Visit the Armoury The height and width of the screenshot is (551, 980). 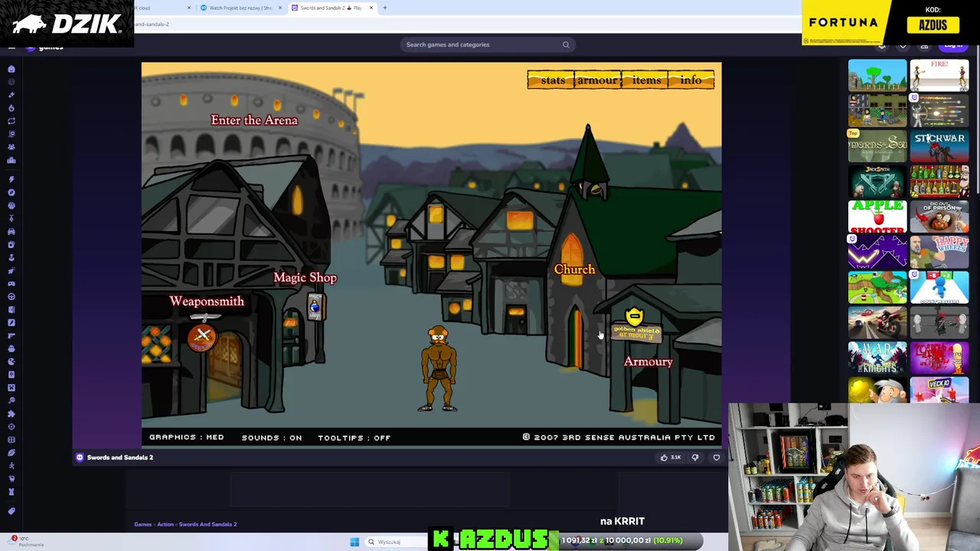pyautogui.click(x=648, y=361)
